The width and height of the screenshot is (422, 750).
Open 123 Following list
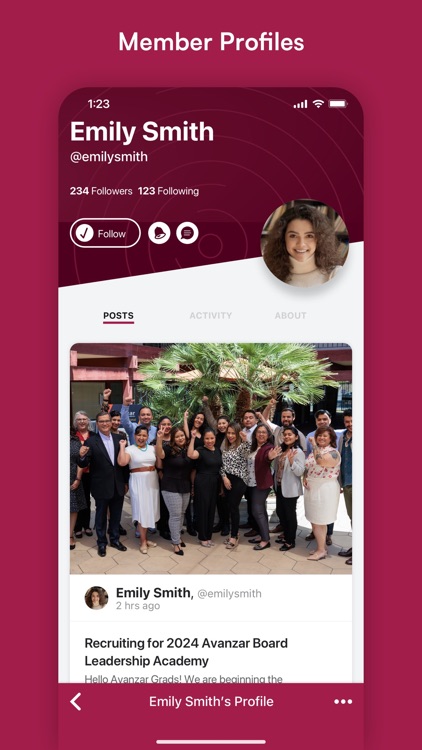(x=168, y=191)
